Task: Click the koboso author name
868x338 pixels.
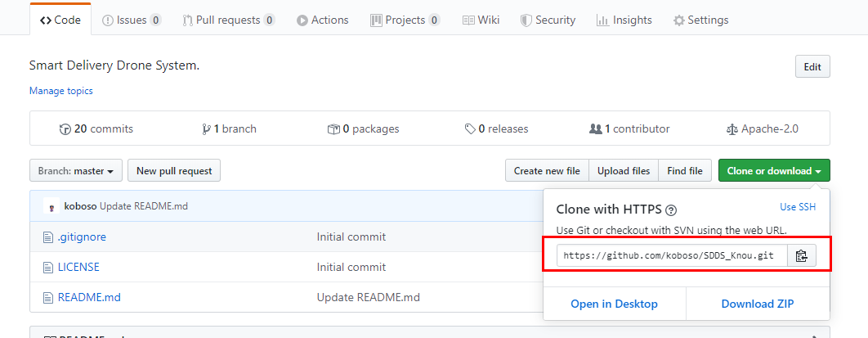Action: (x=81, y=206)
